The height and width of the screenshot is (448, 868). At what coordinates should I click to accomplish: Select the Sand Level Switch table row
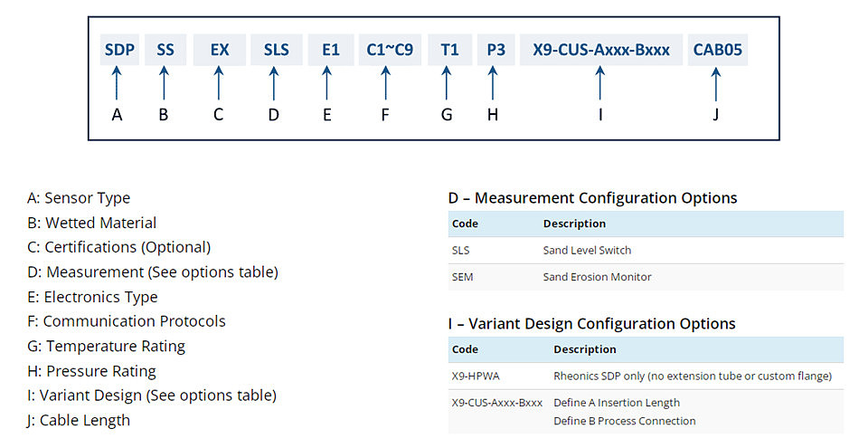click(646, 250)
